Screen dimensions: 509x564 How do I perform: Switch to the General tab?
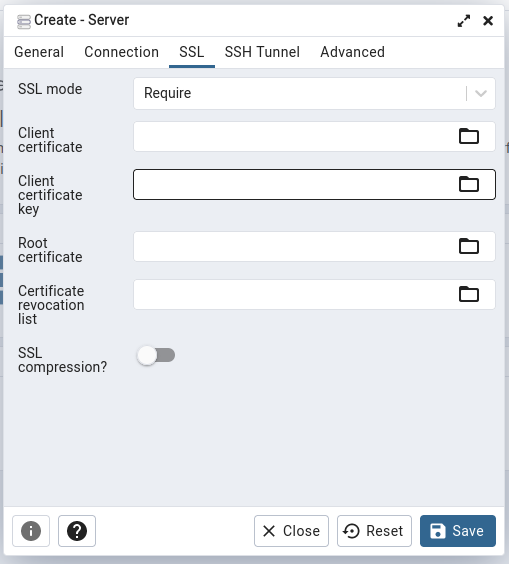coord(39,52)
